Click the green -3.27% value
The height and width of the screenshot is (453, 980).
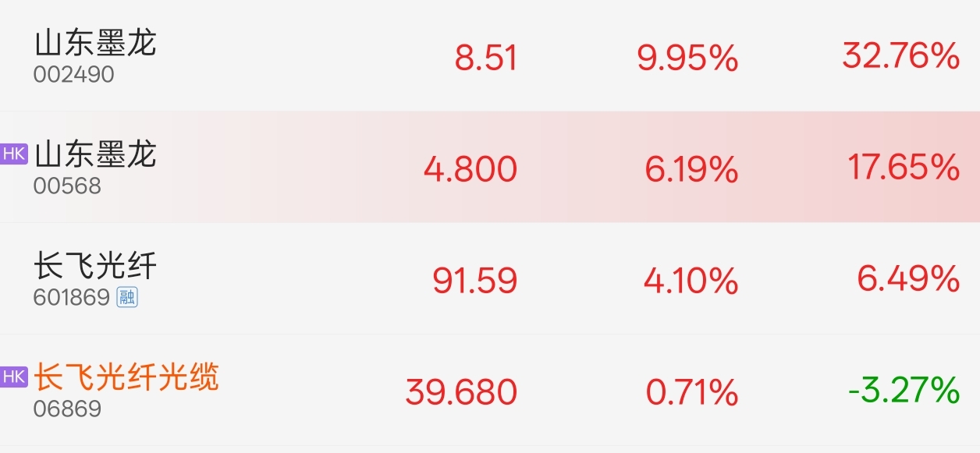(904, 390)
